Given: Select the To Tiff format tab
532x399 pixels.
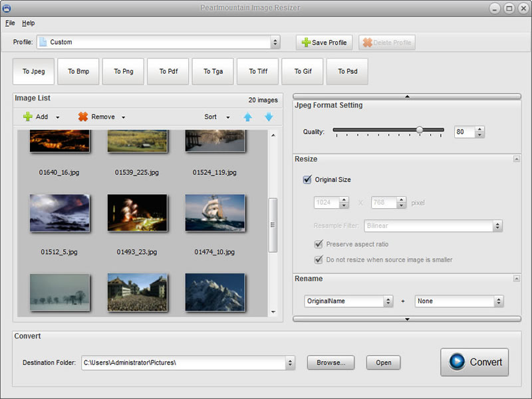Looking at the screenshot, I should tap(257, 71).
